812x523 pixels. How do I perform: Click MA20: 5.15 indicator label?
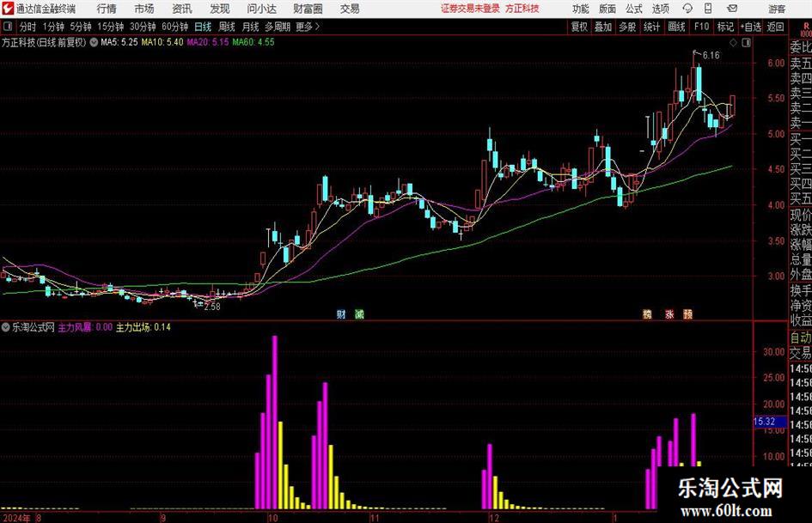208,42
